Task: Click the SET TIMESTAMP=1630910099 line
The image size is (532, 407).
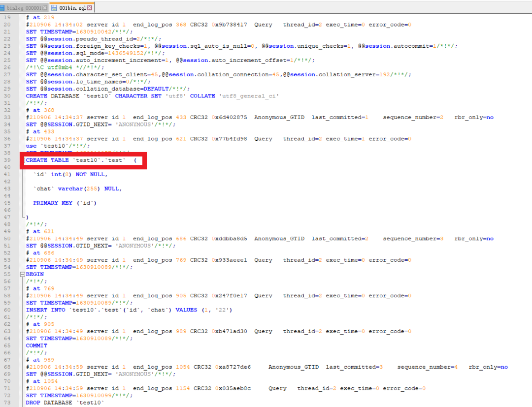Action: click(79, 395)
